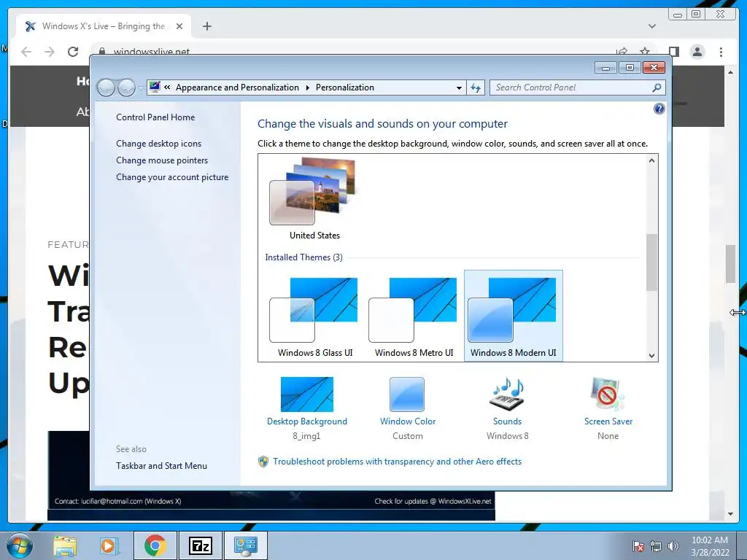
Task: Open Window Color custom swatch
Action: point(407,394)
